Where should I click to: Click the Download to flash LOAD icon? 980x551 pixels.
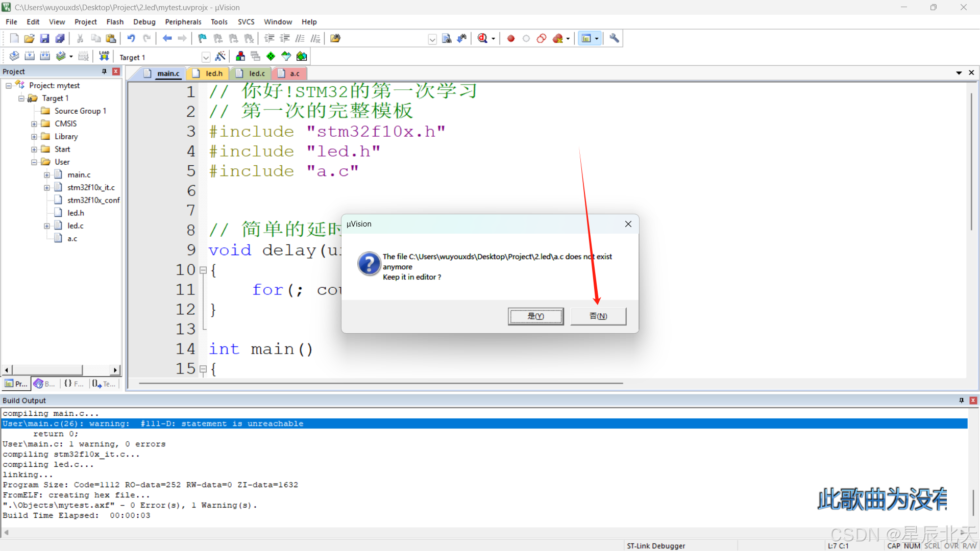pyautogui.click(x=104, y=56)
